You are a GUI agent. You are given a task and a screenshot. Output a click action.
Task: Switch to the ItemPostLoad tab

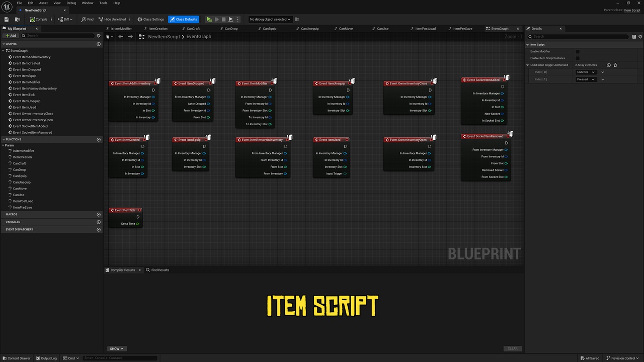click(x=426, y=29)
